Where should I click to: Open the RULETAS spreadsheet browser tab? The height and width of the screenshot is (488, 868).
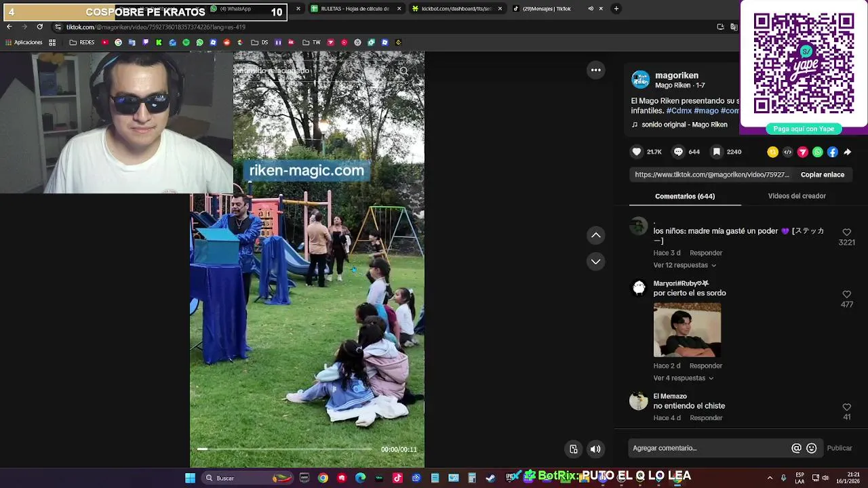tap(355, 9)
